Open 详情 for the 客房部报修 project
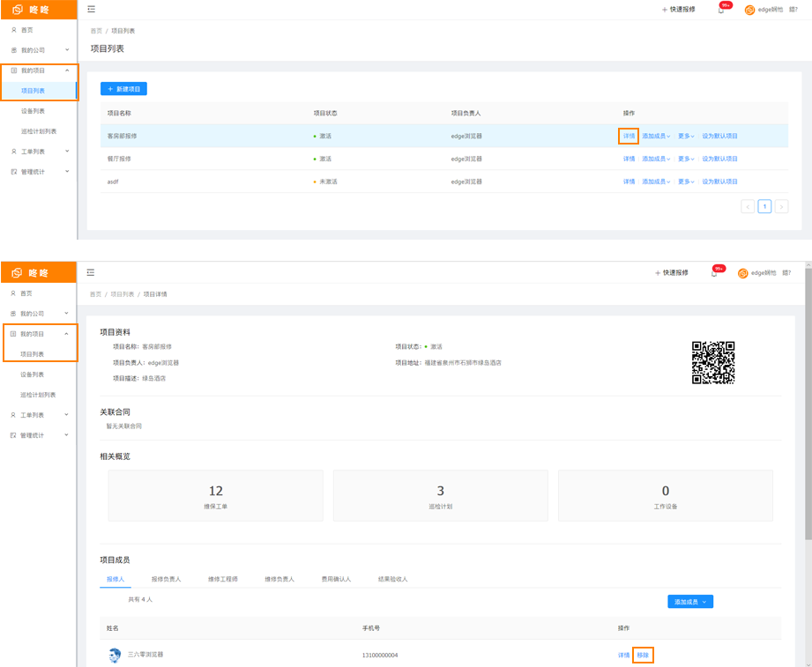The image size is (812, 667). tap(629, 136)
